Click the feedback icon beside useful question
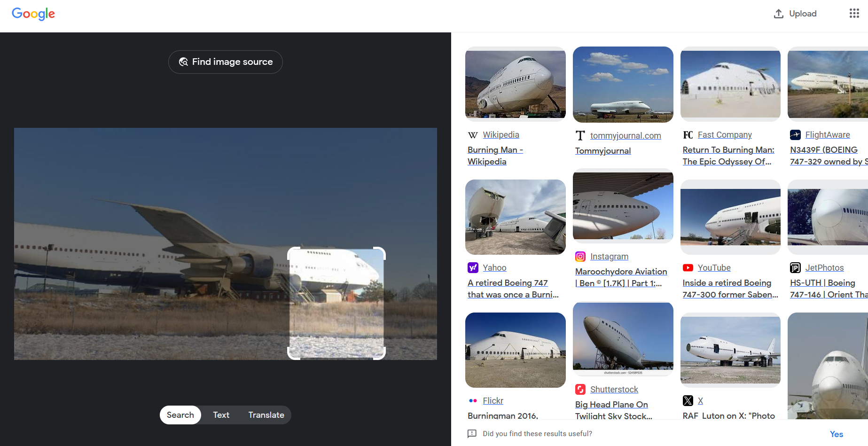The width and height of the screenshot is (868, 446). (x=472, y=434)
